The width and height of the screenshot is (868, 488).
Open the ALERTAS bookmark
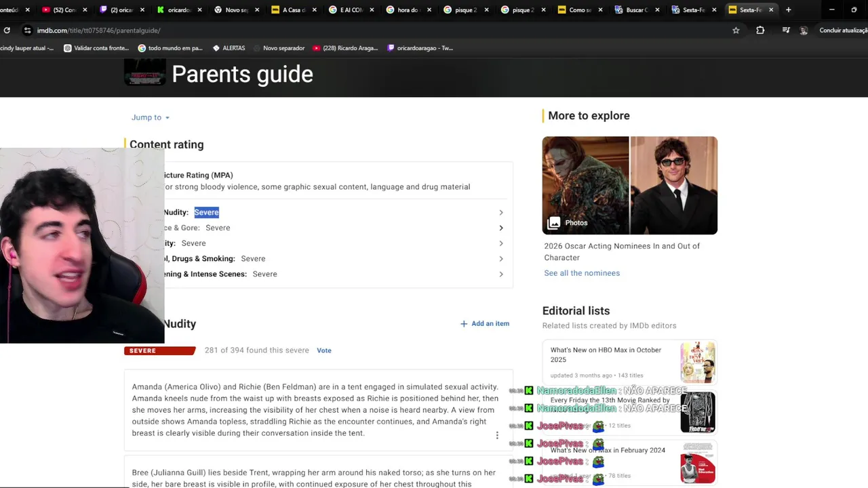click(x=229, y=48)
